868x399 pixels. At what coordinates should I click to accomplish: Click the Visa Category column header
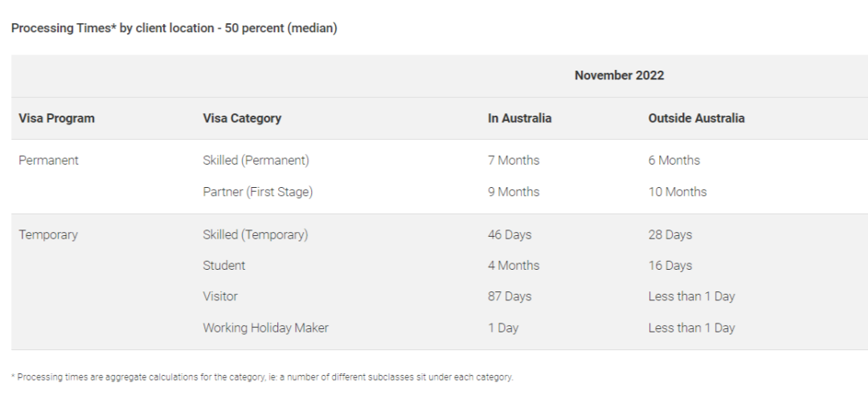pyautogui.click(x=242, y=118)
